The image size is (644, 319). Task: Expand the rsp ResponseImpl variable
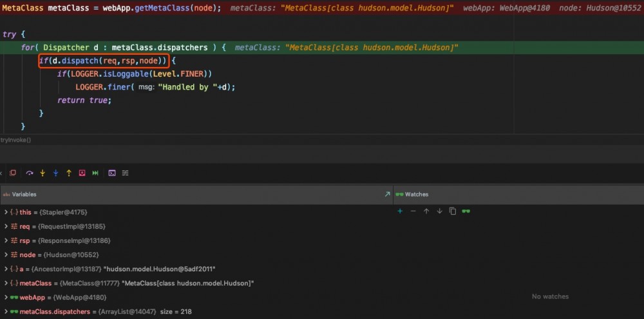coord(5,240)
